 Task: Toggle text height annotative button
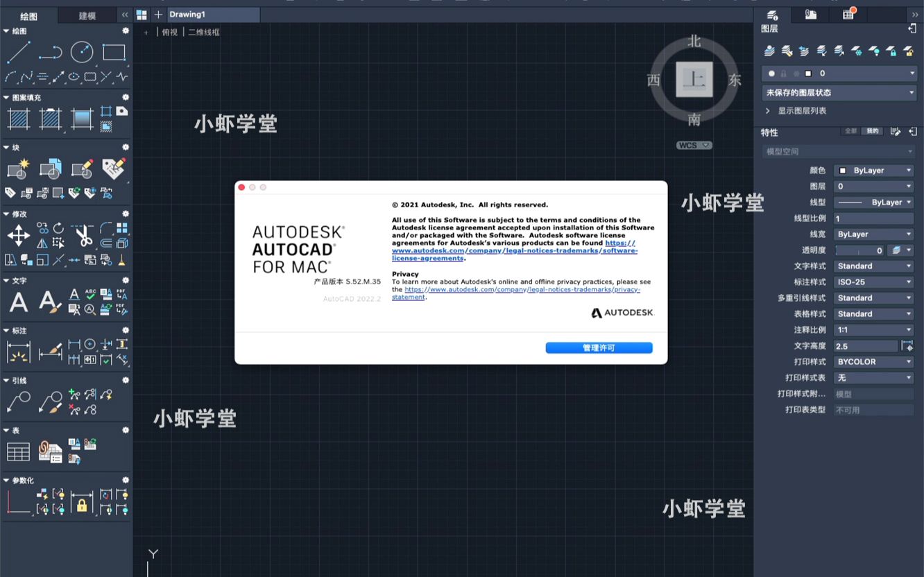907,346
